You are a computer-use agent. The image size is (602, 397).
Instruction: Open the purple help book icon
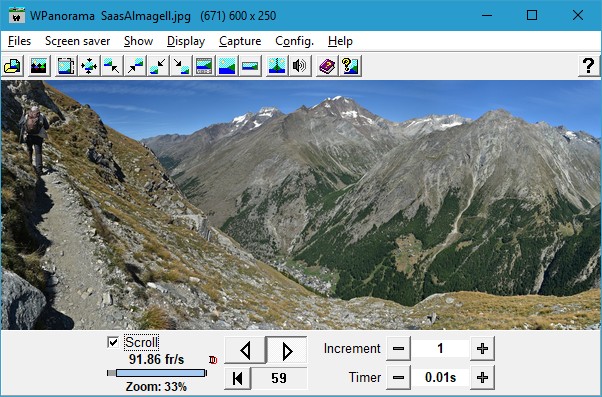(327, 66)
